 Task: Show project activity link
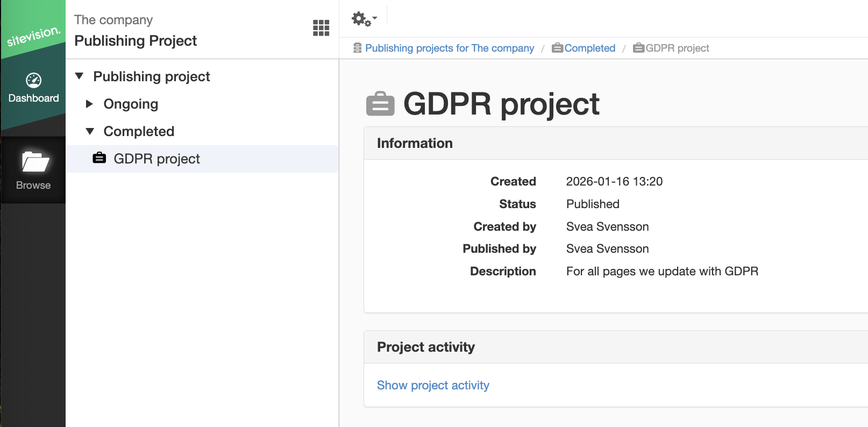tap(433, 385)
